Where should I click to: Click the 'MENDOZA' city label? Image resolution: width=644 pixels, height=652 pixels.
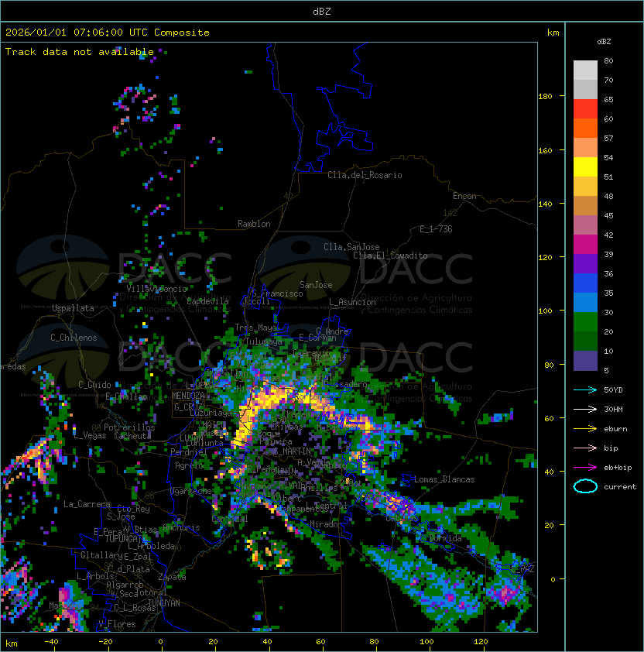(188, 396)
